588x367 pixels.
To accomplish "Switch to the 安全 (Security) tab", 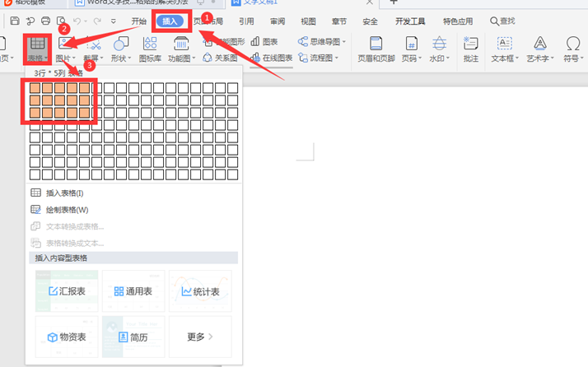I will pos(370,21).
